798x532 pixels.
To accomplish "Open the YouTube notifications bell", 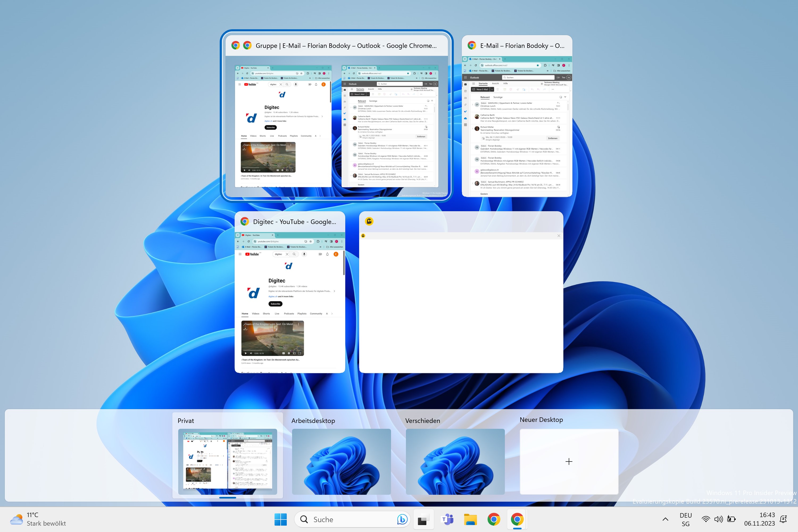I will point(327,254).
